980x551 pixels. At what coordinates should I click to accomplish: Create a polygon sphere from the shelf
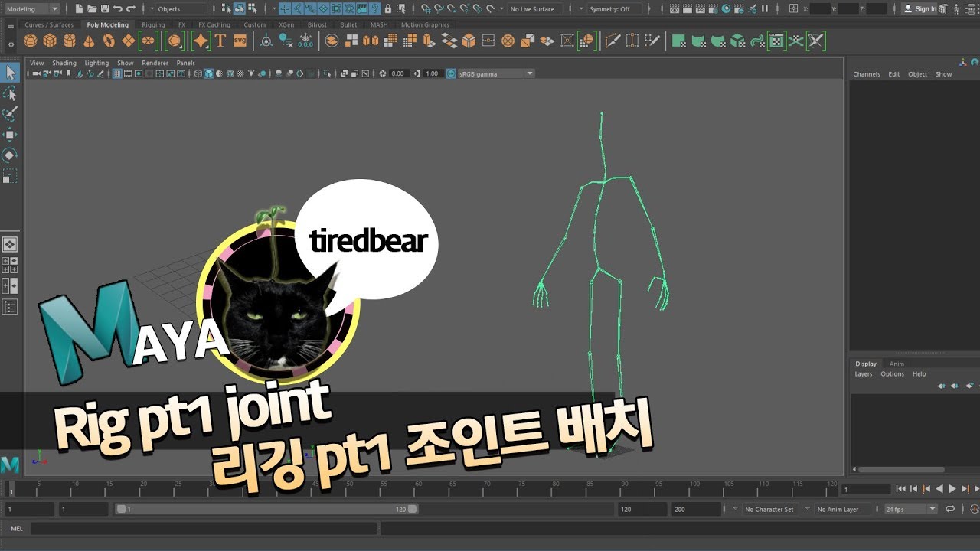(31, 41)
